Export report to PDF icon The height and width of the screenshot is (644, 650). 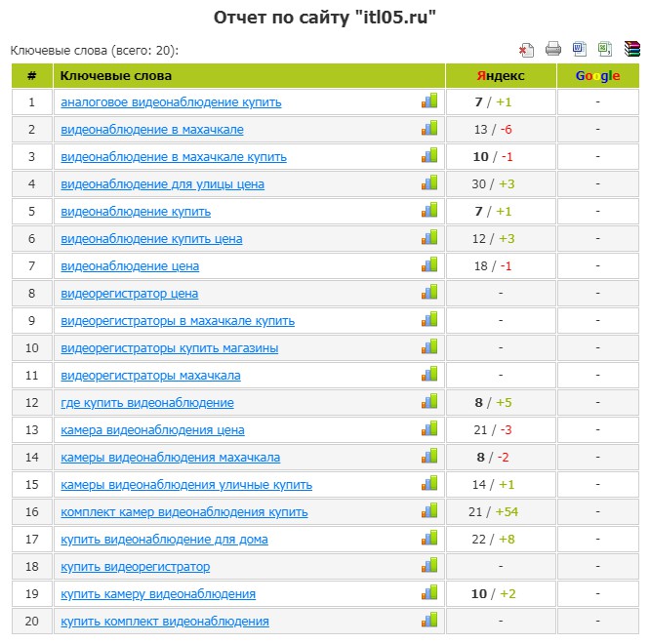click(x=526, y=50)
